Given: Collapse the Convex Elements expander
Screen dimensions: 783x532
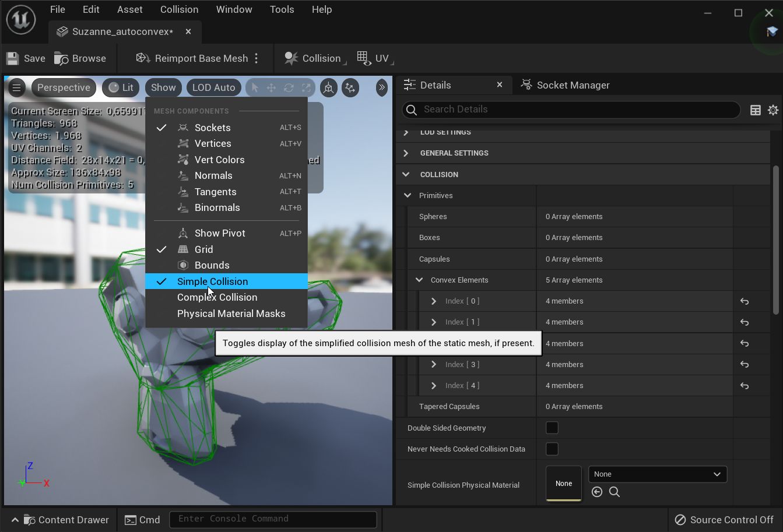Looking at the screenshot, I should tap(419, 280).
